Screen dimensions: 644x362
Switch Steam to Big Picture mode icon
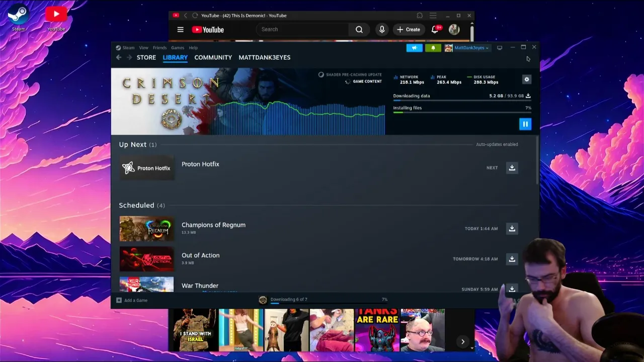pos(500,48)
